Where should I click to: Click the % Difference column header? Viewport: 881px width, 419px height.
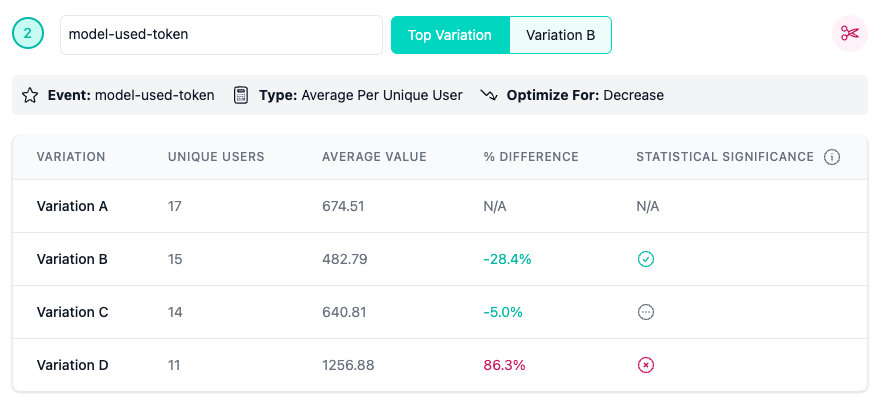(530, 157)
